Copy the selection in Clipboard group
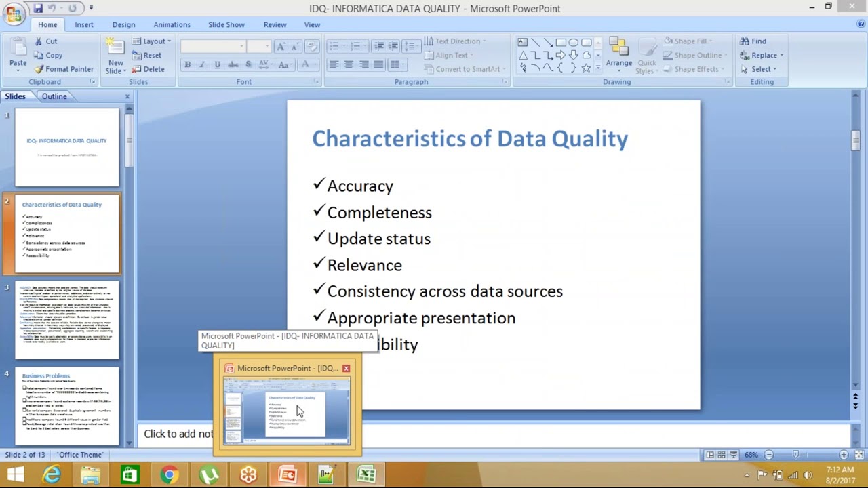Image resolution: width=868 pixels, height=488 pixels. [x=48, y=56]
